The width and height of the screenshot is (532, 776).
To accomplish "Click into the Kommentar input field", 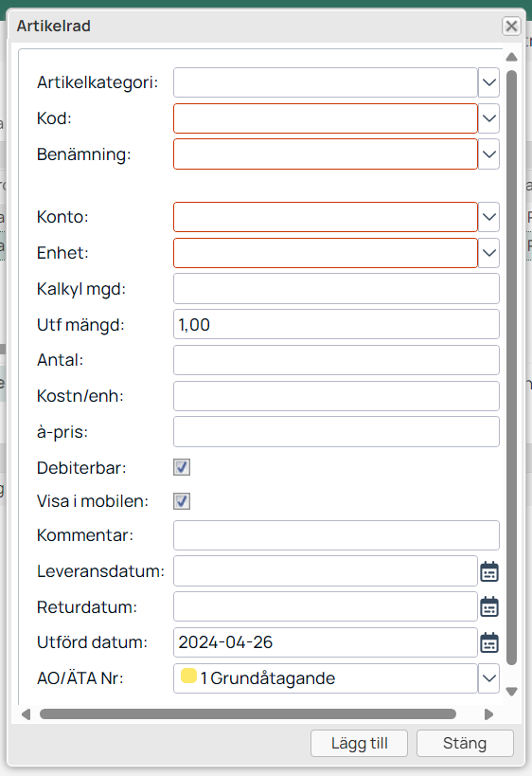I will click(336, 535).
